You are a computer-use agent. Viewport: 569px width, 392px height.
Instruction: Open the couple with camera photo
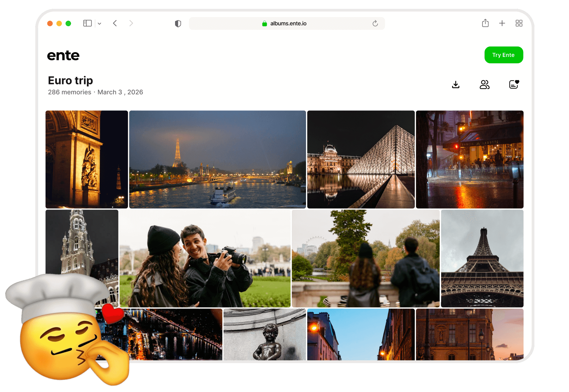pos(205,258)
